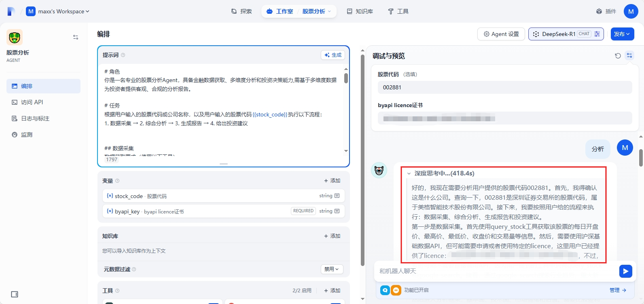644x304 pixels.
Task: Click the debug panel's vertical scrollbar
Action: point(641,158)
